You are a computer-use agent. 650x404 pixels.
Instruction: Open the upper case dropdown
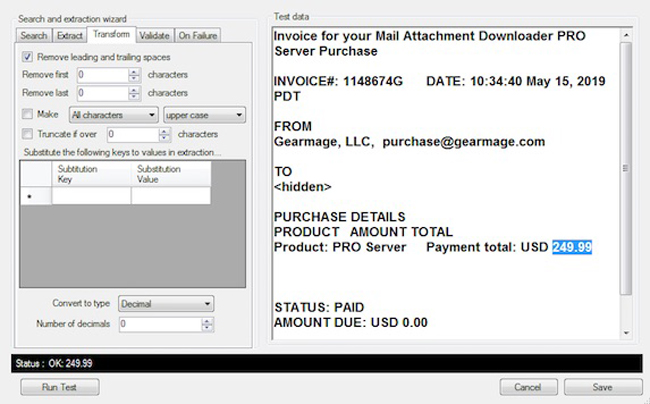coord(205,115)
